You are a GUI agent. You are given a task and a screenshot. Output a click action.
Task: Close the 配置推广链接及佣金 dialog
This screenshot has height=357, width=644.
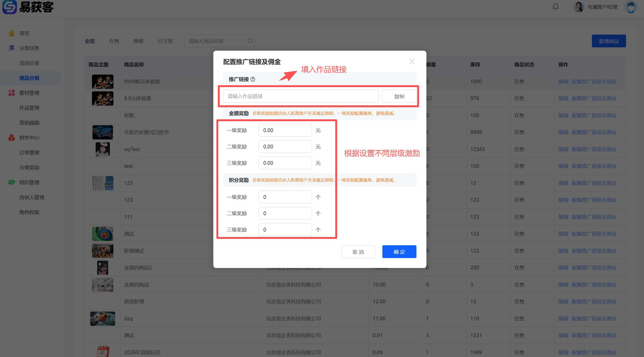pos(412,62)
